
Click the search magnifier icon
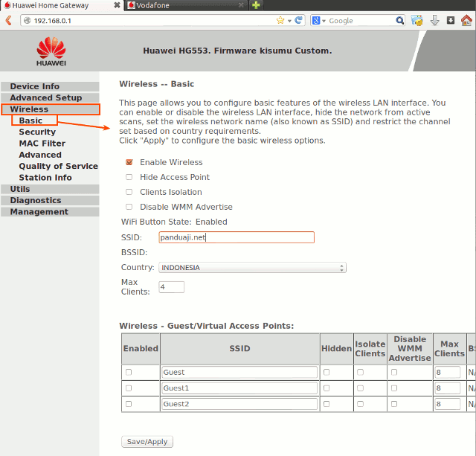[x=400, y=21]
